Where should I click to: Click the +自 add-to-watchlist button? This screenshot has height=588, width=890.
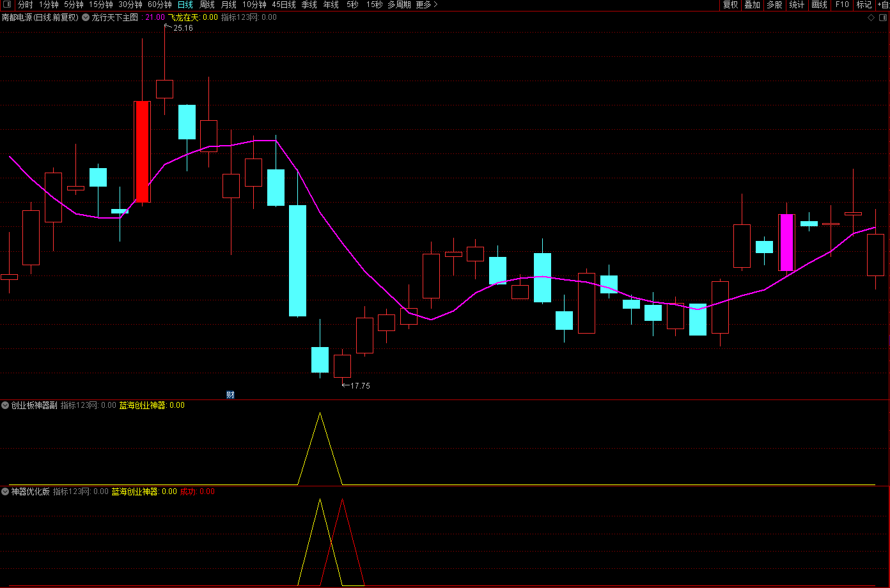coord(883,4)
